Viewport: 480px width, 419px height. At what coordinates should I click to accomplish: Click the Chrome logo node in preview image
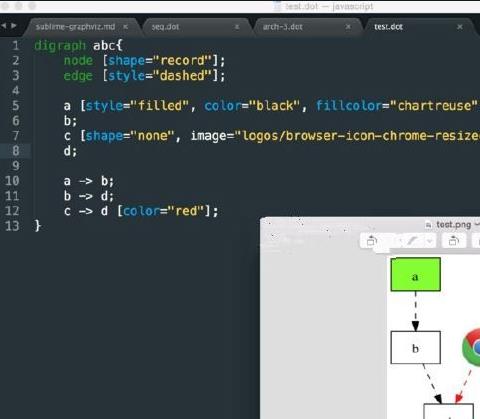coord(471,348)
